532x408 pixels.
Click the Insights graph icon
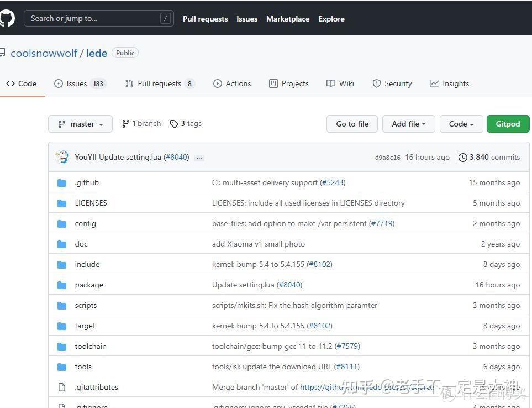tap(434, 83)
